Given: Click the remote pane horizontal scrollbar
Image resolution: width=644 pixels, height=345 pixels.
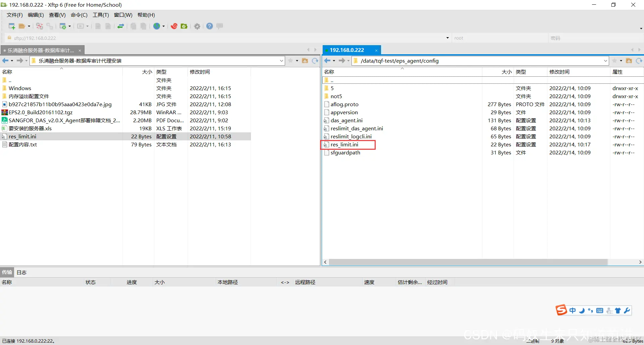Looking at the screenshot, I should click(x=468, y=262).
